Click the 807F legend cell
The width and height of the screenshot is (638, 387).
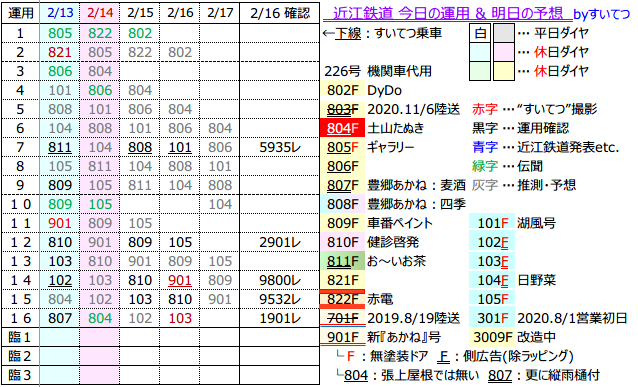click(x=343, y=185)
